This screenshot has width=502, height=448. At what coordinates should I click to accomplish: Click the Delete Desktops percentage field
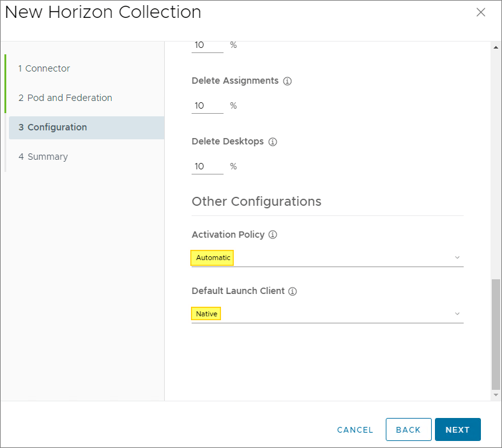coord(207,166)
